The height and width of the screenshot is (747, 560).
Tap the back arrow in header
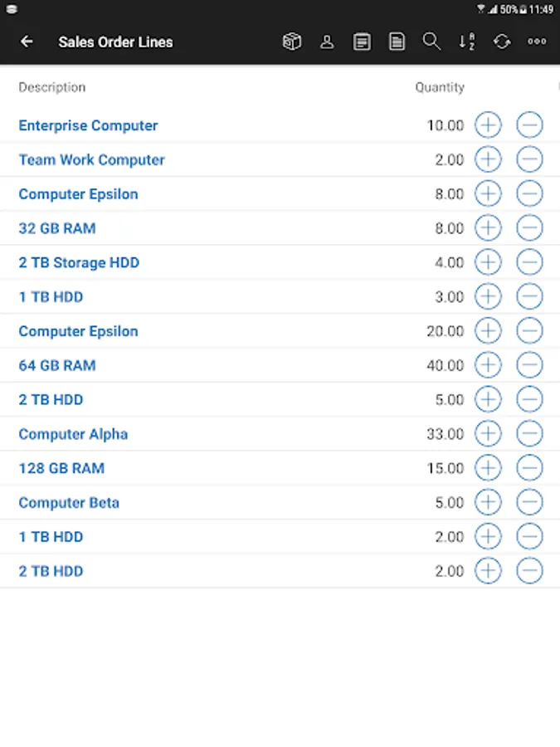pyautogui.click(x=27, y=41)
